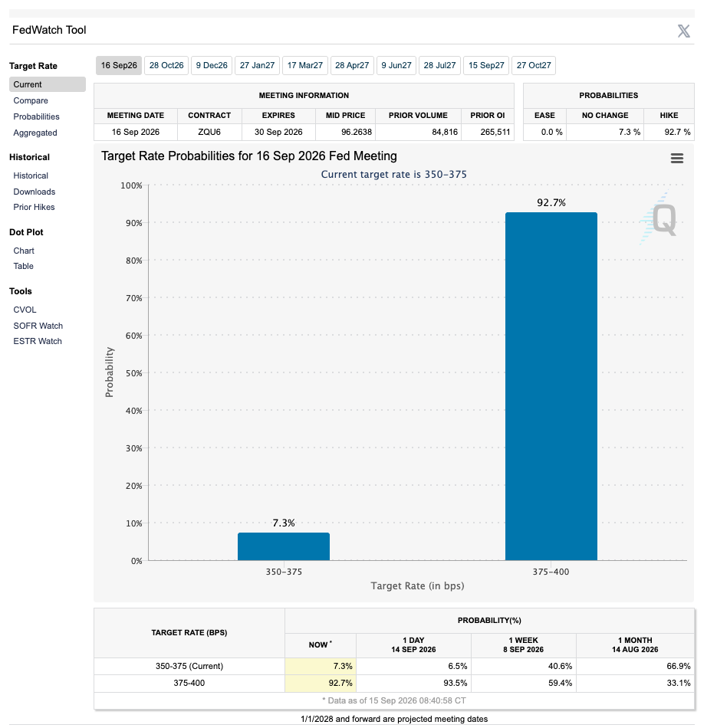Open the Historical data link

pyautogui.click(x=31, y=175)
